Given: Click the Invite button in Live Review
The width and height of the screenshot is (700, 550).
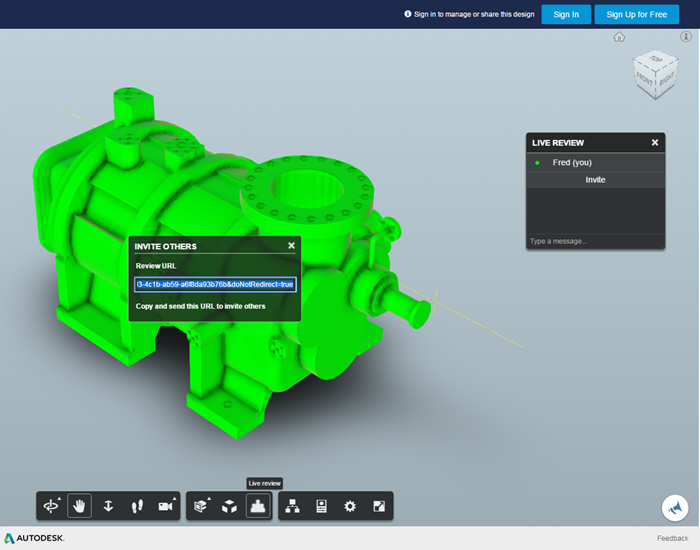Looking at the screenshot, I should 596,180.
